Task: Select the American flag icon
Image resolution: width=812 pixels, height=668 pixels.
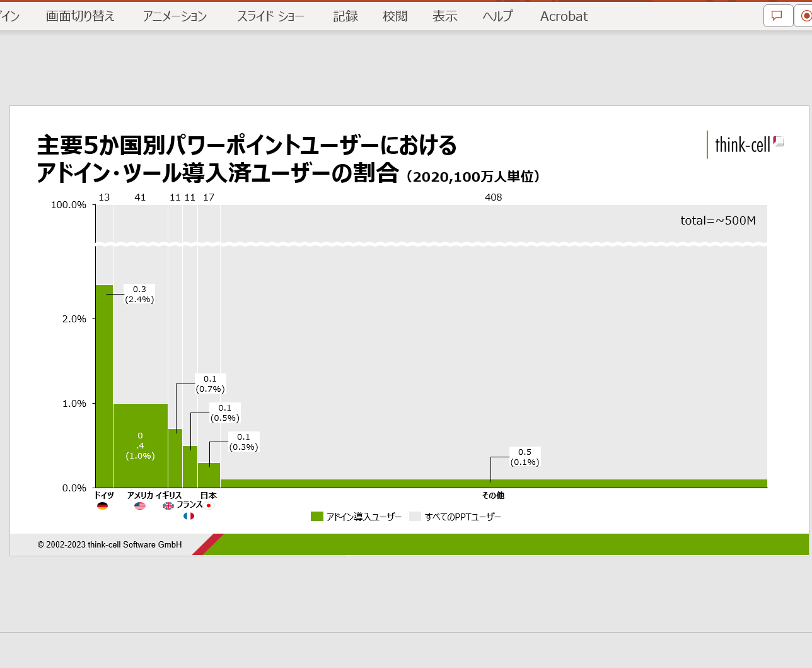Action: (x=140, y=506)
